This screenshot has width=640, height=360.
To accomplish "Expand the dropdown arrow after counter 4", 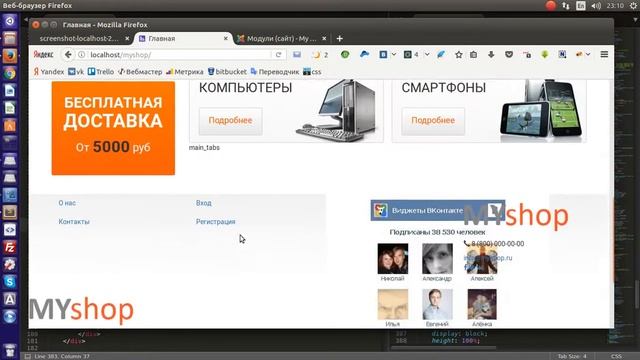I will (427, 54).
